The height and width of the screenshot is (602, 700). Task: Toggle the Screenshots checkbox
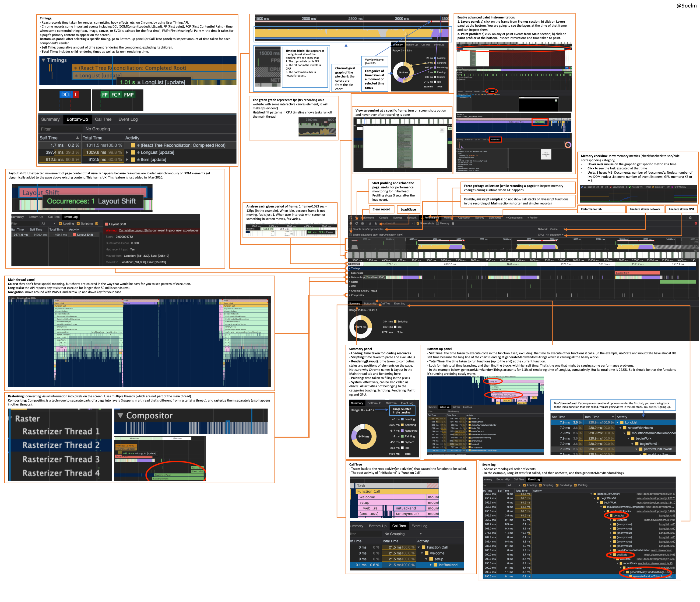(x=418, y=224)
